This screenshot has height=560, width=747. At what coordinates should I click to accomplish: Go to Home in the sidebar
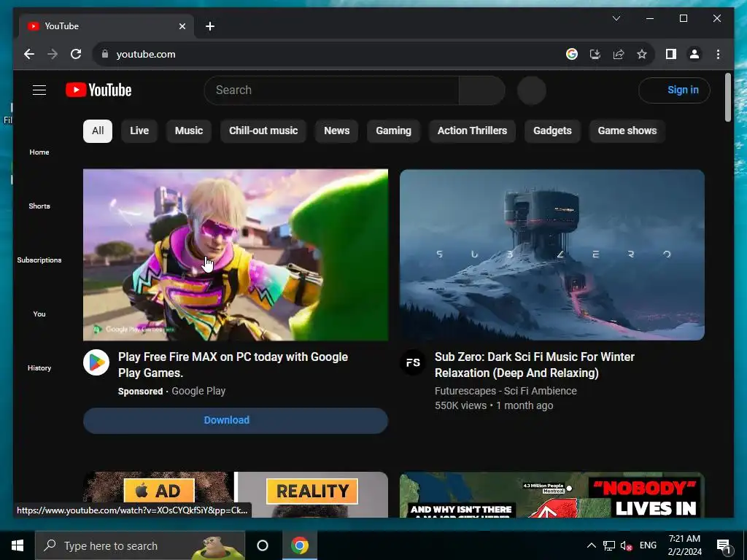click(x=39, y=152)
